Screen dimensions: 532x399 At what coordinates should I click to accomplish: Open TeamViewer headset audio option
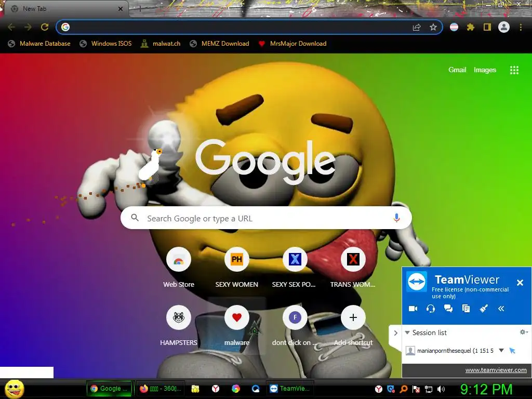(431, 309)
